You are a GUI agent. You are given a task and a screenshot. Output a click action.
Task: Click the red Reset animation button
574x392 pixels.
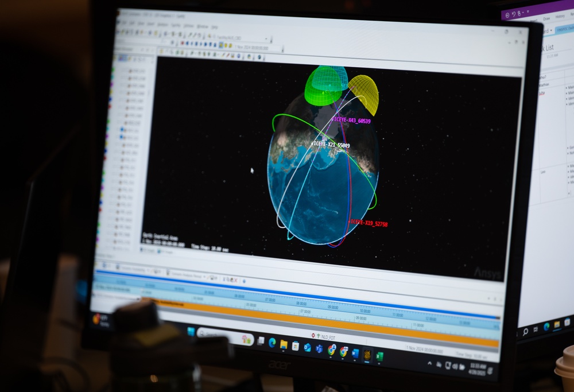pos(182,43)
